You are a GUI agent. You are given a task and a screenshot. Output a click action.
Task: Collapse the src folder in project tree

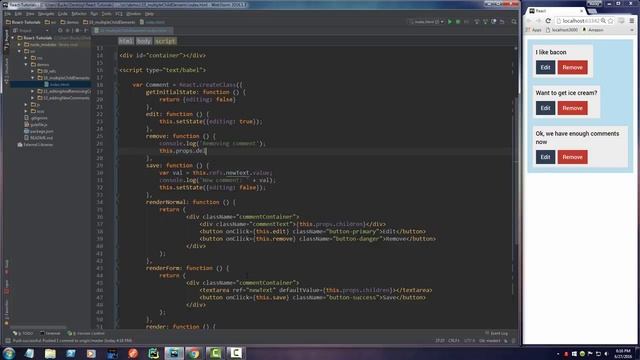point(20,51)
